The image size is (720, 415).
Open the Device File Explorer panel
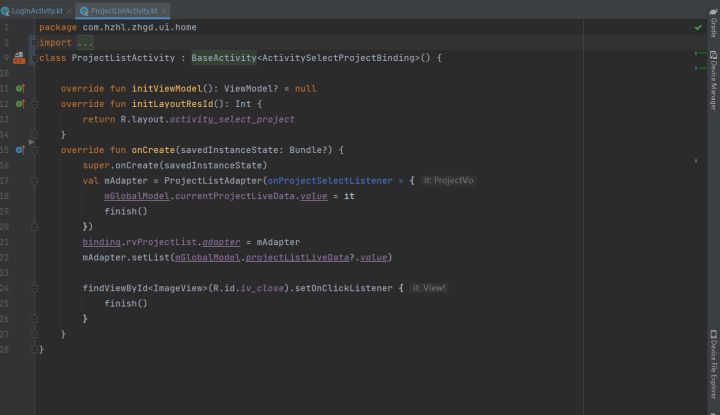pyautogui.click(x=713, y=365)
